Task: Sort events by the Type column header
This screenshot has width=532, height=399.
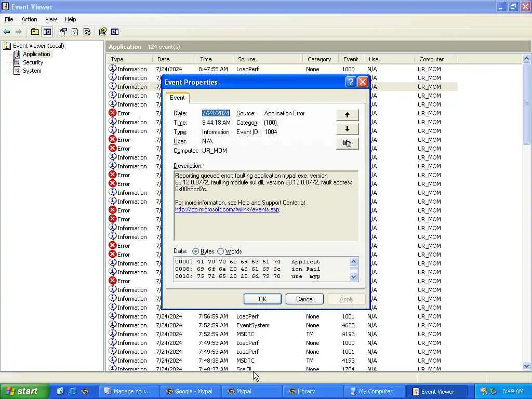Action: [130, 59]
